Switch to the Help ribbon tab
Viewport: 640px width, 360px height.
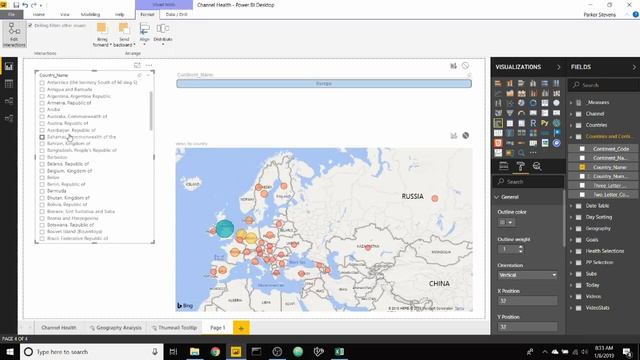(119, 14)
